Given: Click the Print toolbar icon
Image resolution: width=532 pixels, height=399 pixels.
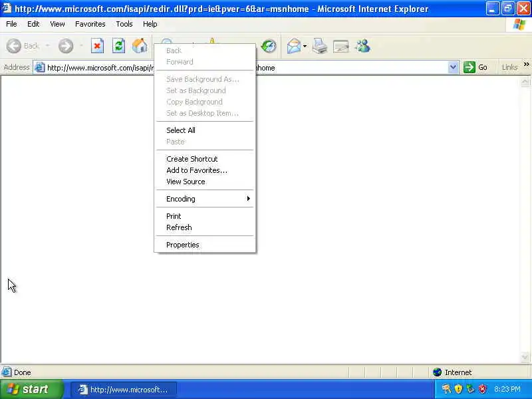Looking at the screenshot, I should pos(320,46).
